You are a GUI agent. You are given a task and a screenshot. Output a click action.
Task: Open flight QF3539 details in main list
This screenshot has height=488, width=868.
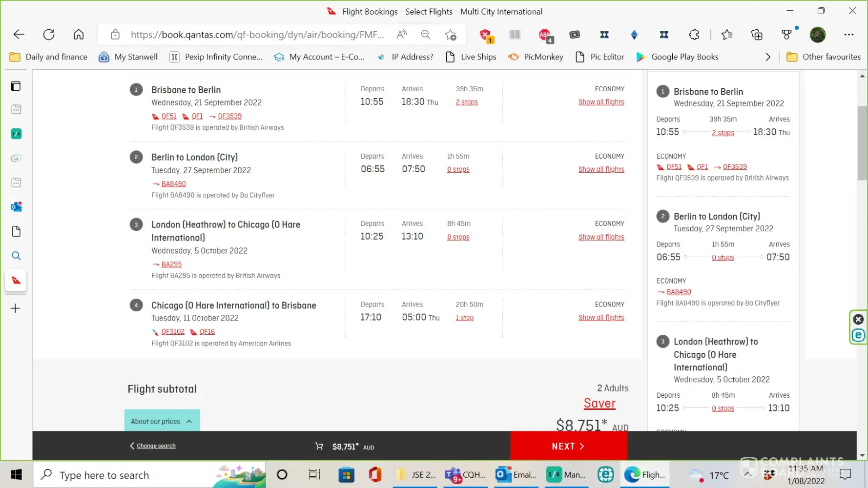(x=229, y=116)
